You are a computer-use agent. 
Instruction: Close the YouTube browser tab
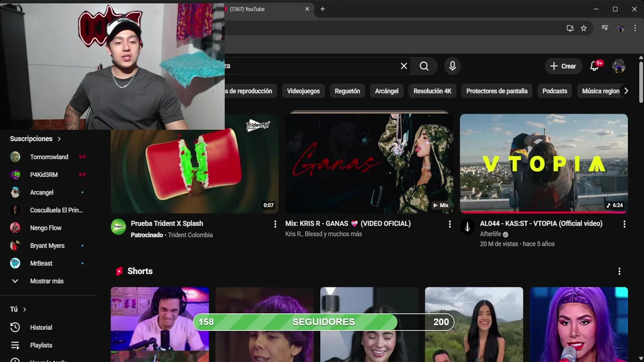(x=307, y=9)
